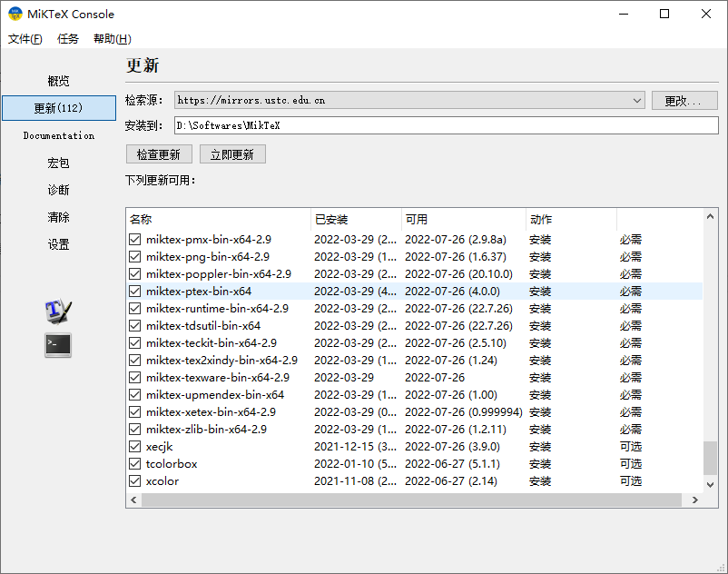728x574 pixels.
Task: Open the command prompt terminal icon
Action: tap(58, 345)
